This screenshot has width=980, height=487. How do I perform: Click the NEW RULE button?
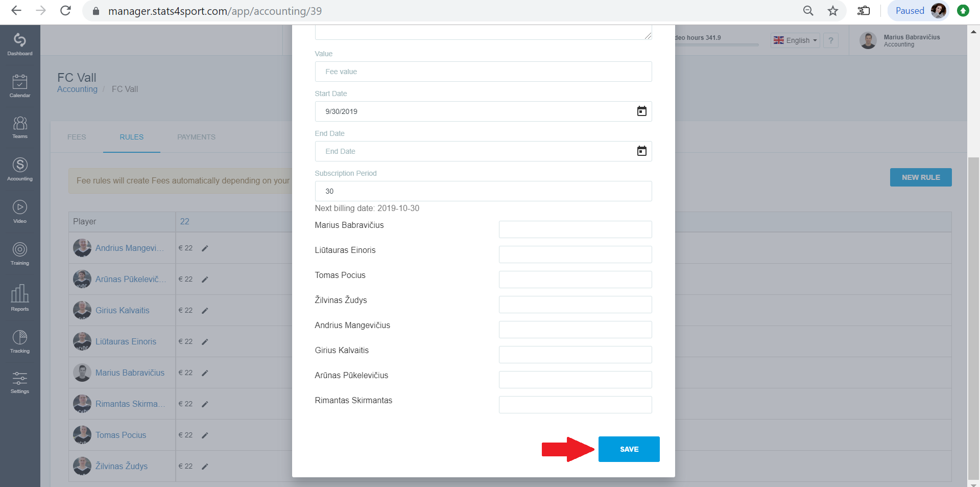click(x=921, y=177)
